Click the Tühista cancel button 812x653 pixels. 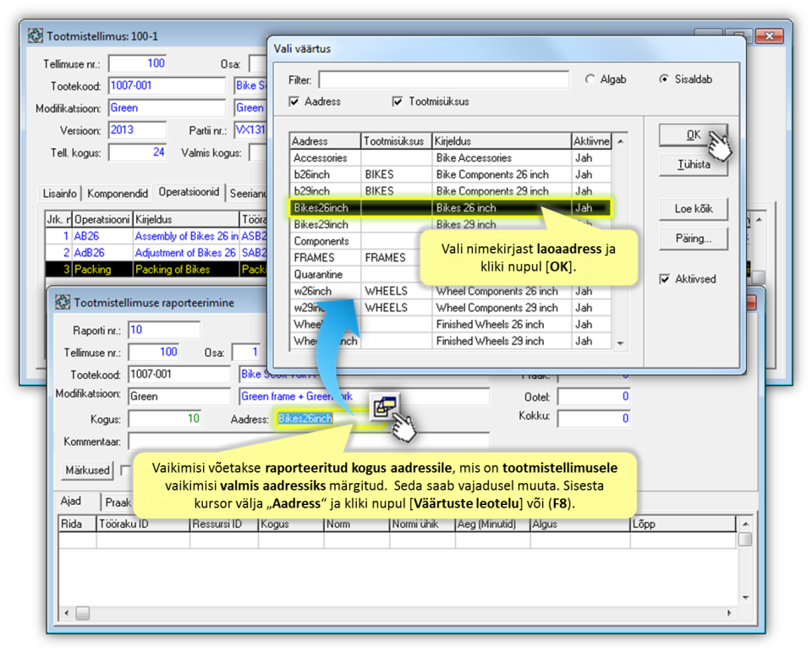pyautogui.click(x=693, y=164)
